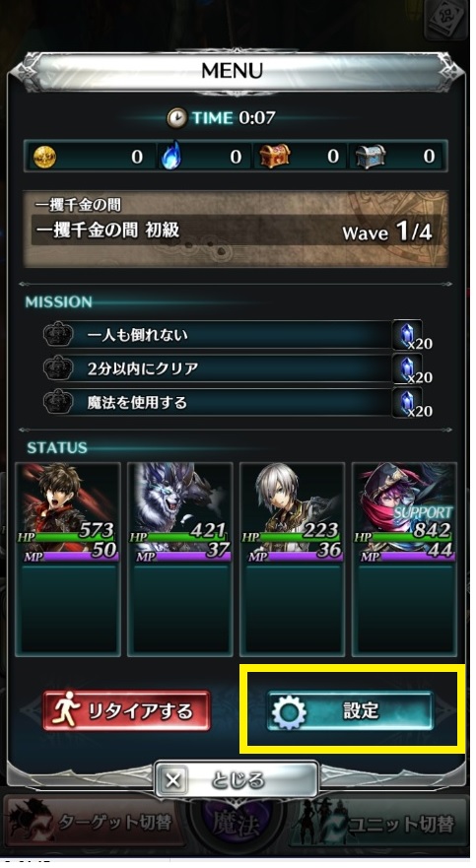This screenshot has width=476, height=868.
Task: Click the red treasure chest icon
Action: tap(275, 157)
